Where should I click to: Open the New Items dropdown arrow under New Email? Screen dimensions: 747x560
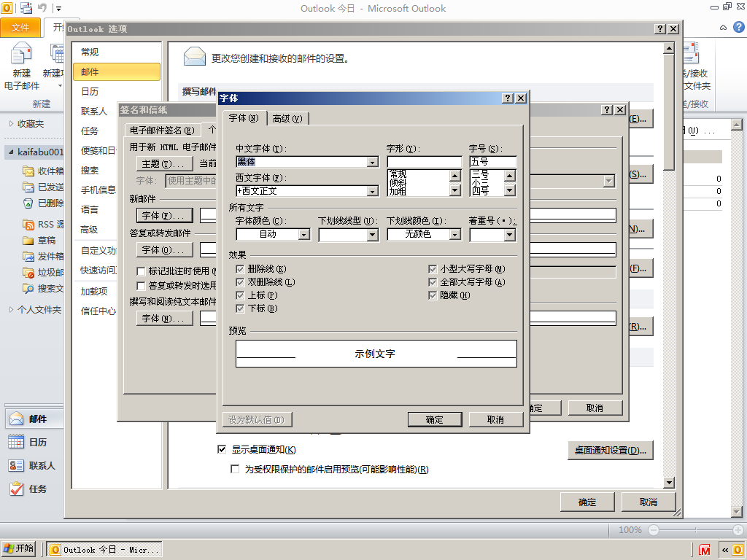point(60,86)
